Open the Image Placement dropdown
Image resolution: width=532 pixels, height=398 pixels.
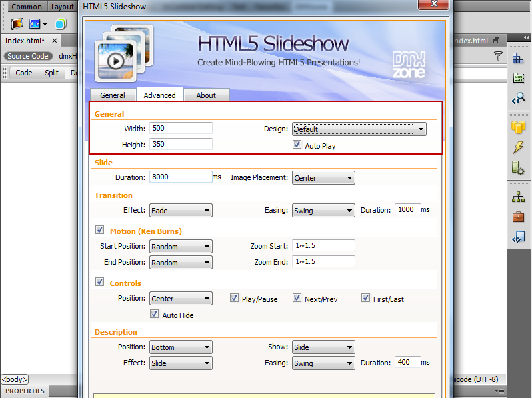click(323, 178)
